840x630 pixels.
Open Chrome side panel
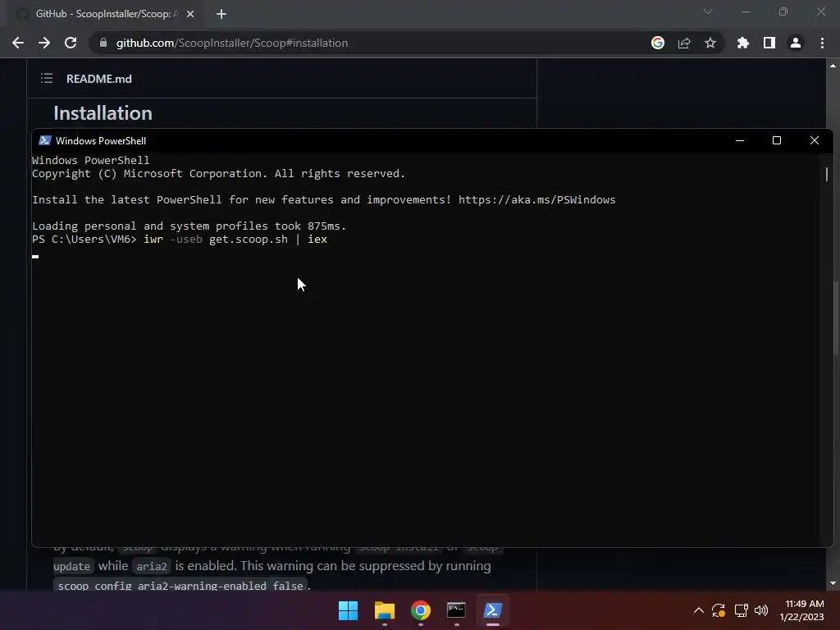[x=769, y=43]
